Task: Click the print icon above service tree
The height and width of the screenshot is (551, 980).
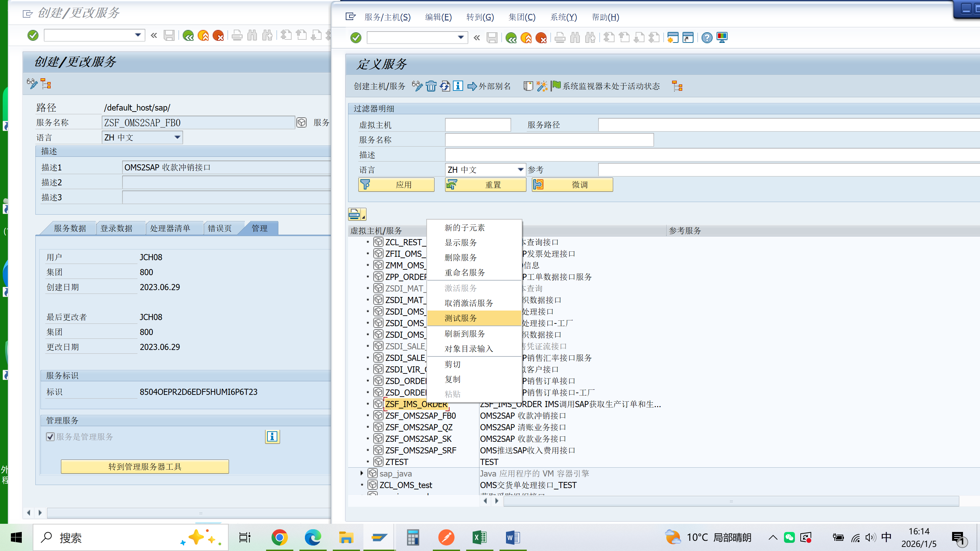Action: point(355,214)
